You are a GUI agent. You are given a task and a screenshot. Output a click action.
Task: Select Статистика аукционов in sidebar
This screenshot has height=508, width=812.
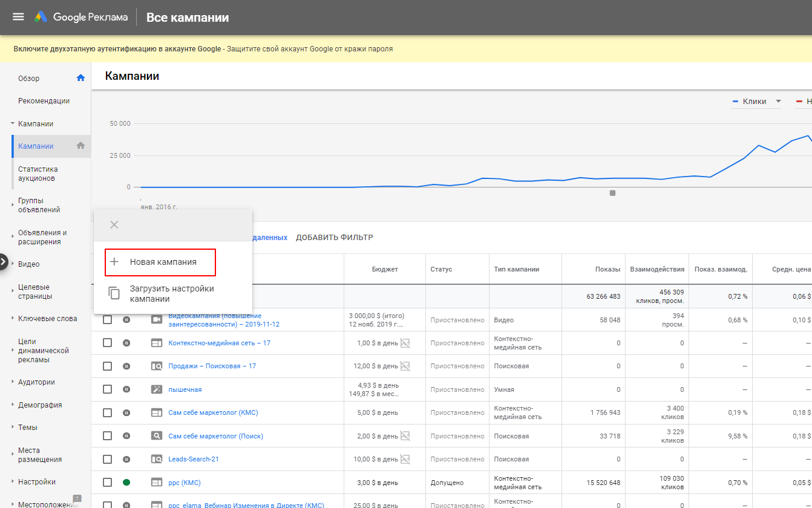38,174
